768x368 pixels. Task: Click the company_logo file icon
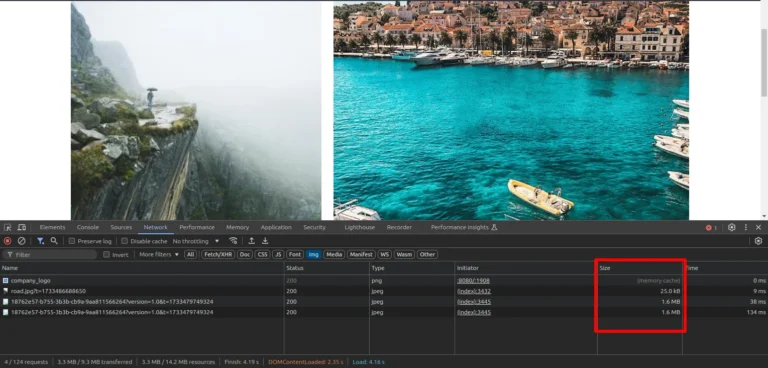(x=5, y=281)
